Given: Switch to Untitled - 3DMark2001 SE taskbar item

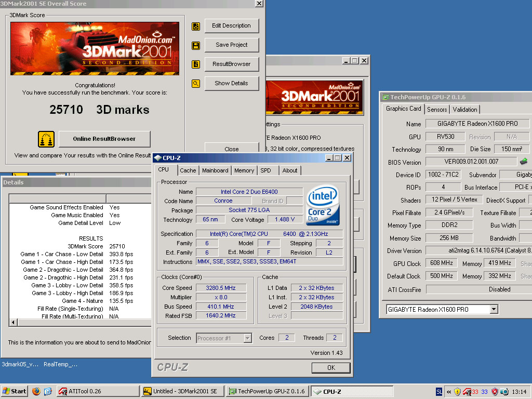Looking at the screenshot, I should coord(182,391).
